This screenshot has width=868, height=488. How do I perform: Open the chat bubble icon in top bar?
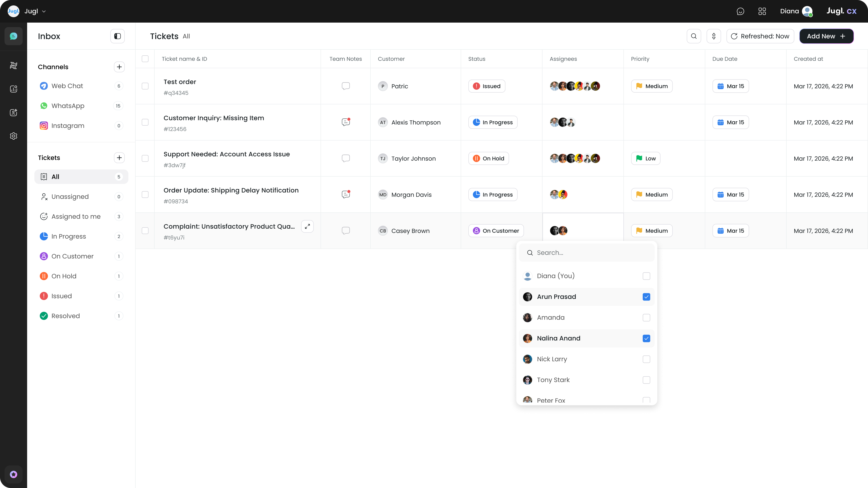click(x=740, y=11)
